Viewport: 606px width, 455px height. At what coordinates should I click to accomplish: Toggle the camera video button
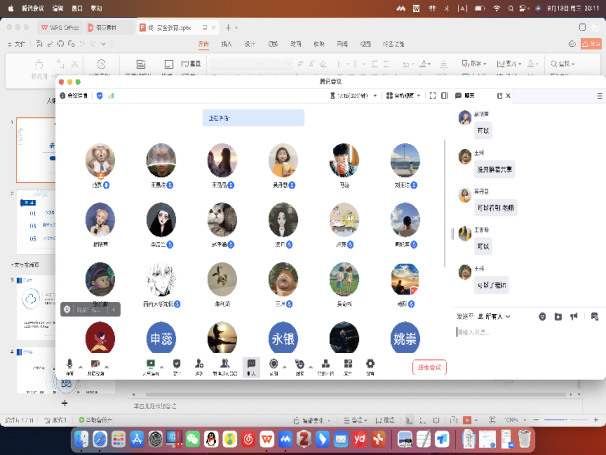pyautogui.click(x=95, y=365)
